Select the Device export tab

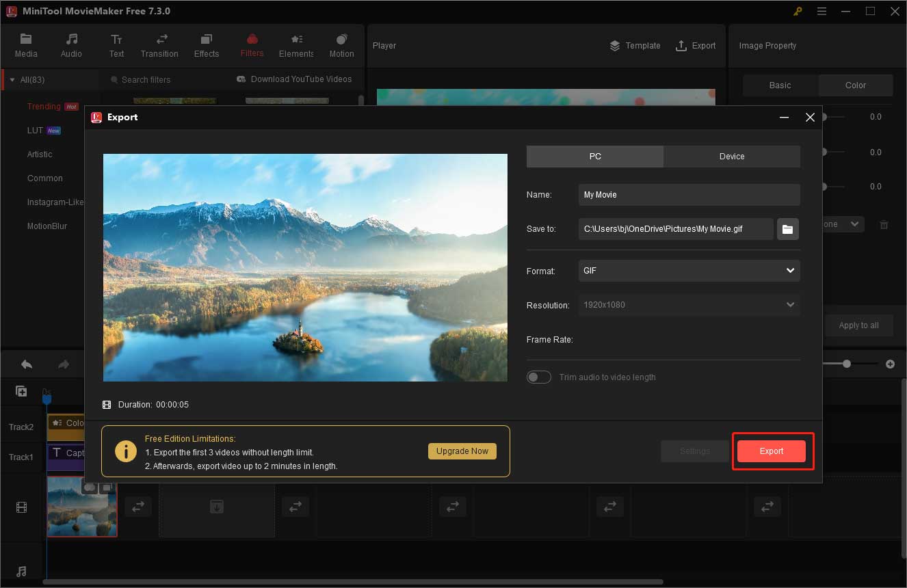point(732,157)
